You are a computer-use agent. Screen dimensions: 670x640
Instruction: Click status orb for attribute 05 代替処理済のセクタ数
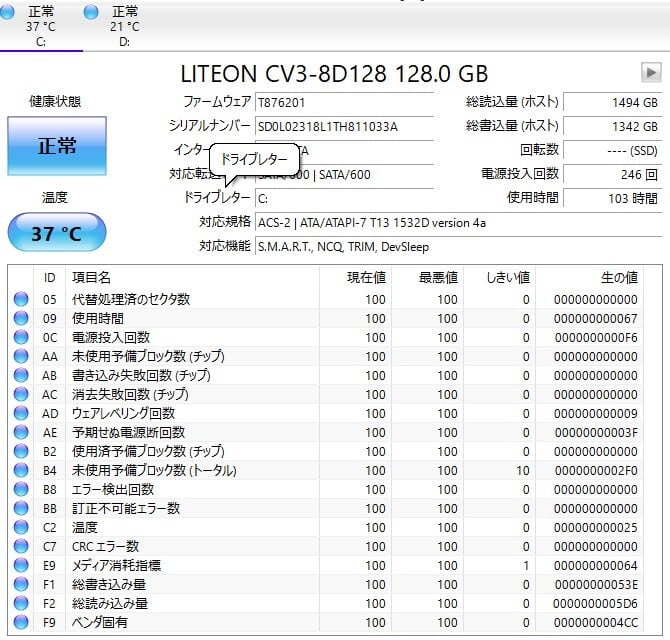coord(21,300)
